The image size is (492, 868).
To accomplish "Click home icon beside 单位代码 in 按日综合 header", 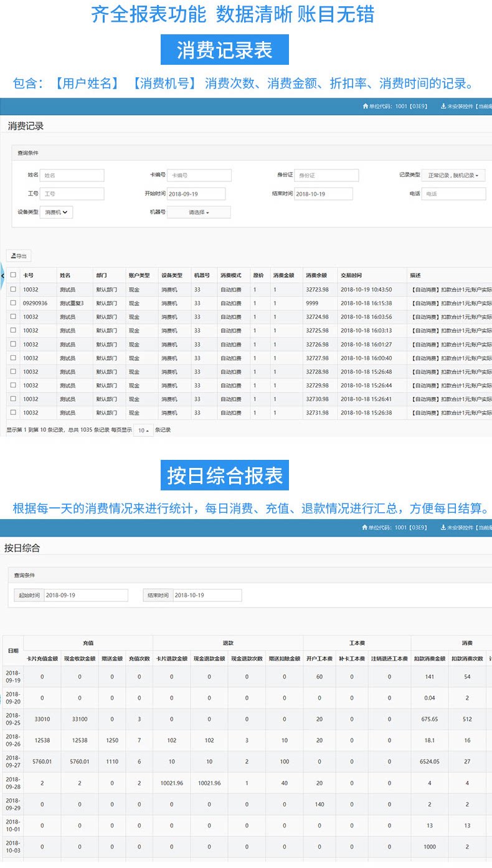I will (x=366, y=528).
